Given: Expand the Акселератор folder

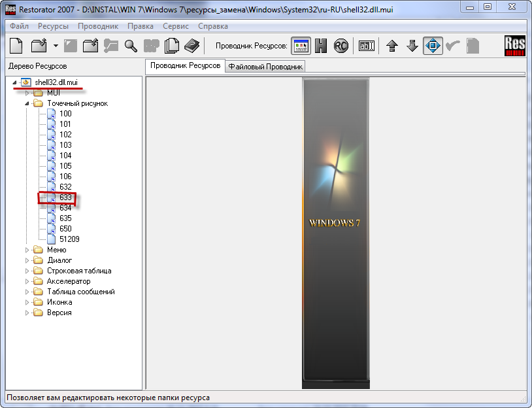Looking at the screenshot, I should coord(27,281).
